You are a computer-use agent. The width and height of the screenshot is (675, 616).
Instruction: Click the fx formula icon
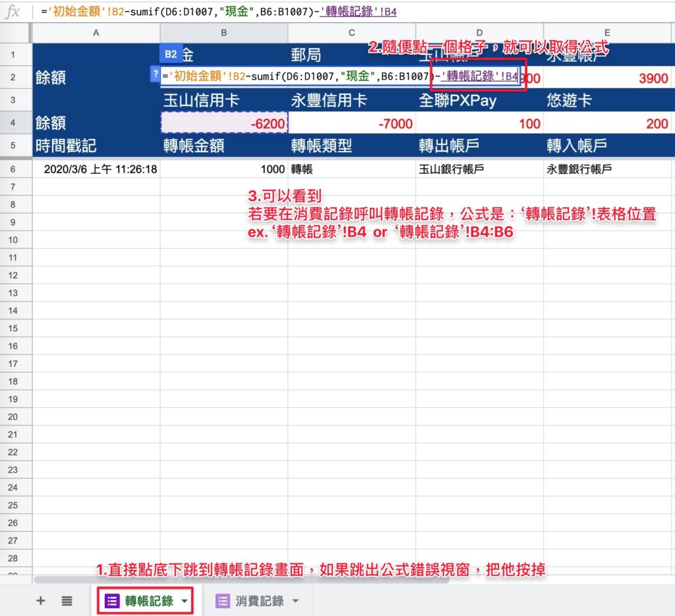tap(13, 12)
